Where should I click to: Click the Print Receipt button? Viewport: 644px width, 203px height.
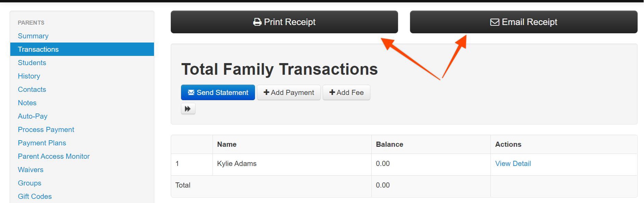pyautogui.click(x=284, y=22)
